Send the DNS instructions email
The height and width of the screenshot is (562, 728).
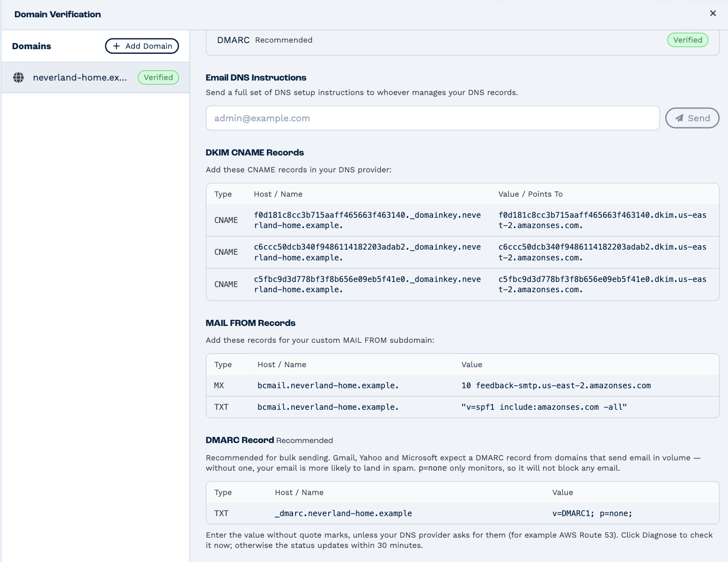[x=692, y=118]
